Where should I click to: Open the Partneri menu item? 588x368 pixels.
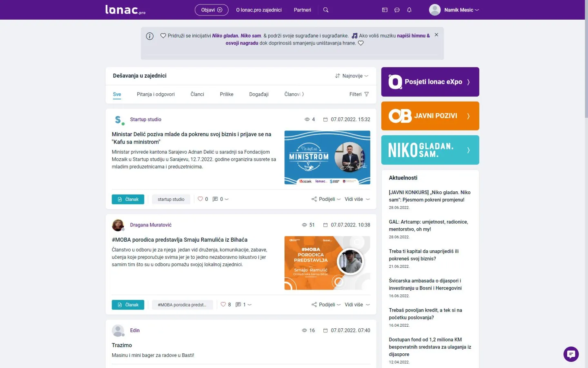pos(303,10)
